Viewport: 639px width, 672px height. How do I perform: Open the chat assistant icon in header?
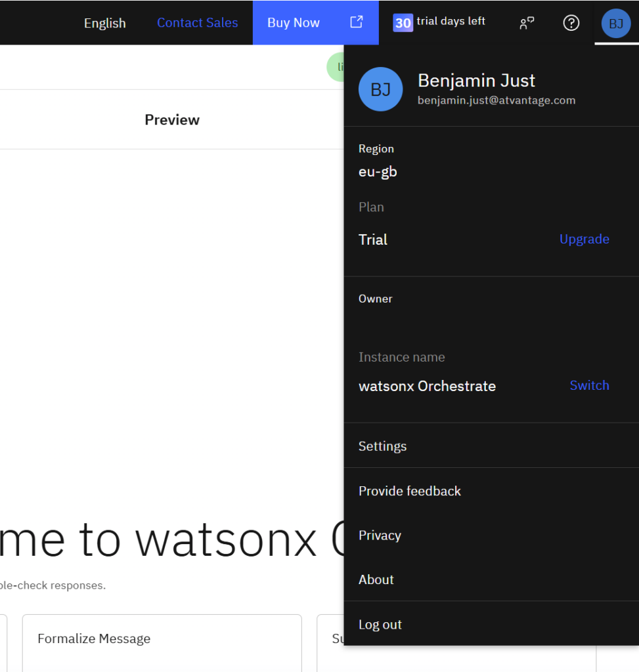[x=527, y=23]
